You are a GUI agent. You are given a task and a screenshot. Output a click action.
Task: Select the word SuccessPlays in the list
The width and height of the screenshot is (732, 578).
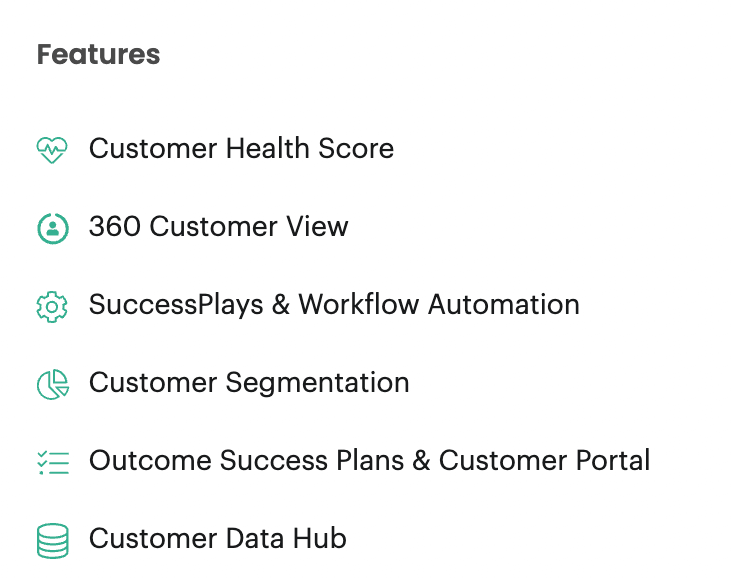[176, 305]
